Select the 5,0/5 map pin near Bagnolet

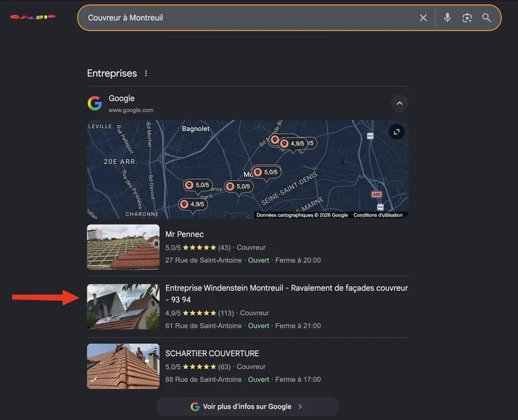[198, 186]
